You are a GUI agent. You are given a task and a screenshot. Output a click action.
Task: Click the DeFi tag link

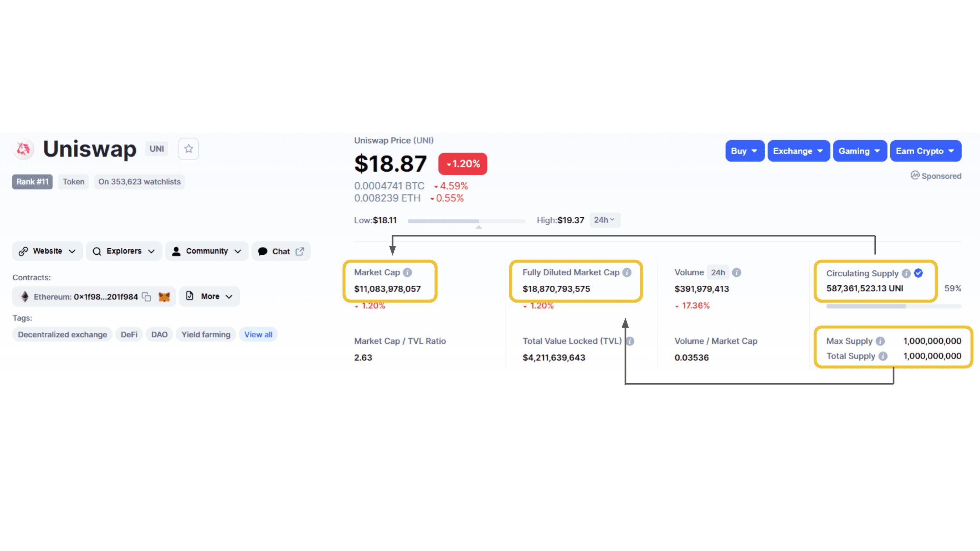pos(129,334)
